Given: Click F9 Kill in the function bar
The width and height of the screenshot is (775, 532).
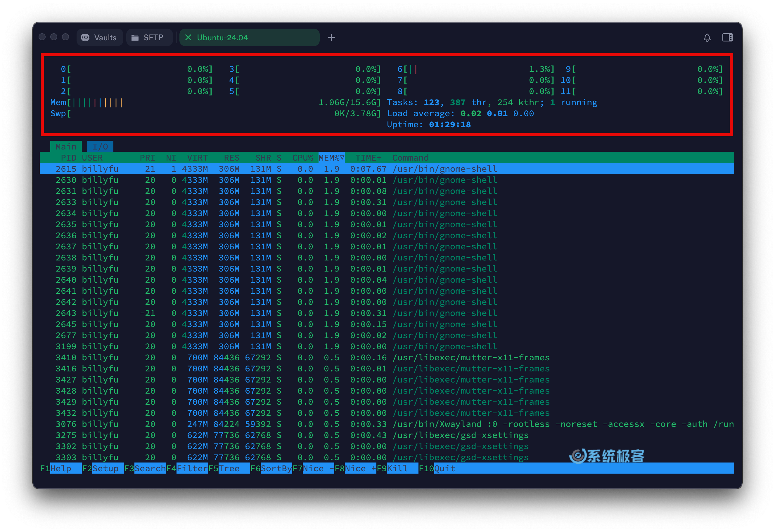Looking at the screenshot, I should (397, 468).
